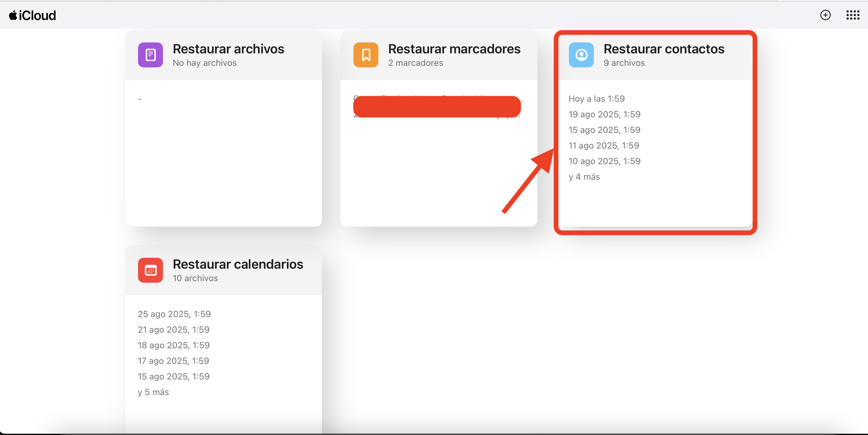Screen dimensions: 868x435
Task: Select contacts backup Hoy a las 1:59
Action: 596,99
